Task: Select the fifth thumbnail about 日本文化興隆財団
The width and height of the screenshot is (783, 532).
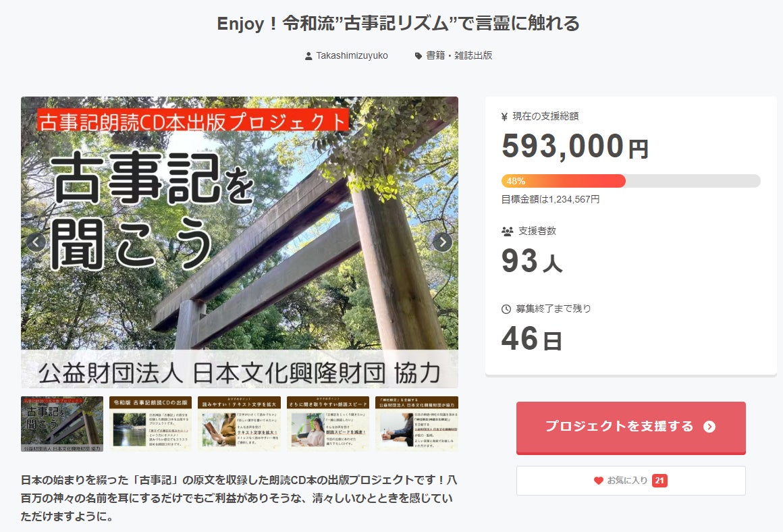Action: [416, 424]
